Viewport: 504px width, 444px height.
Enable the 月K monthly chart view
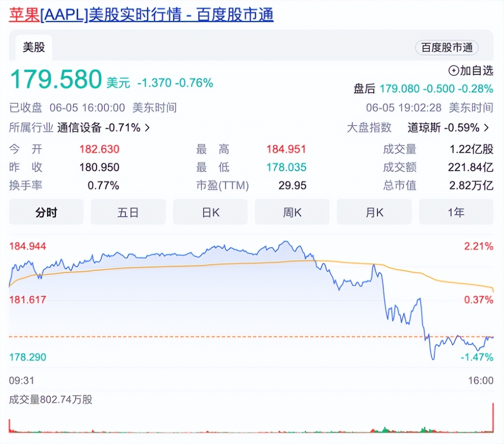point(374,212)
